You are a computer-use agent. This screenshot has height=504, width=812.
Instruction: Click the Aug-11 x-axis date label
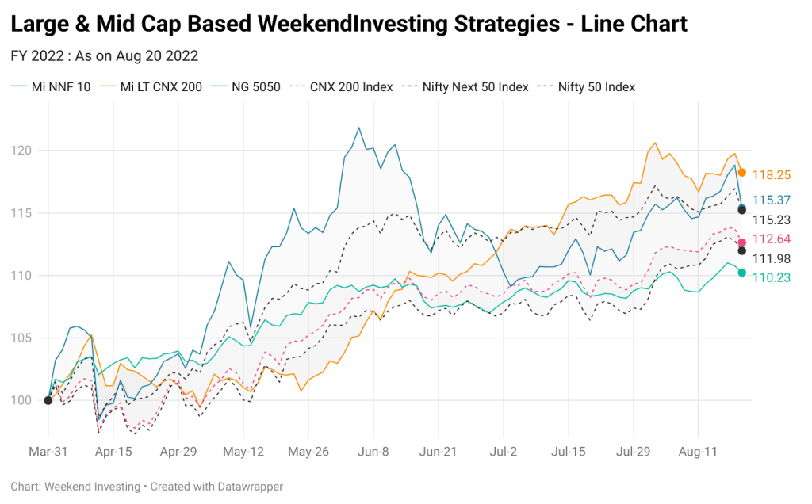click(698, 452)
